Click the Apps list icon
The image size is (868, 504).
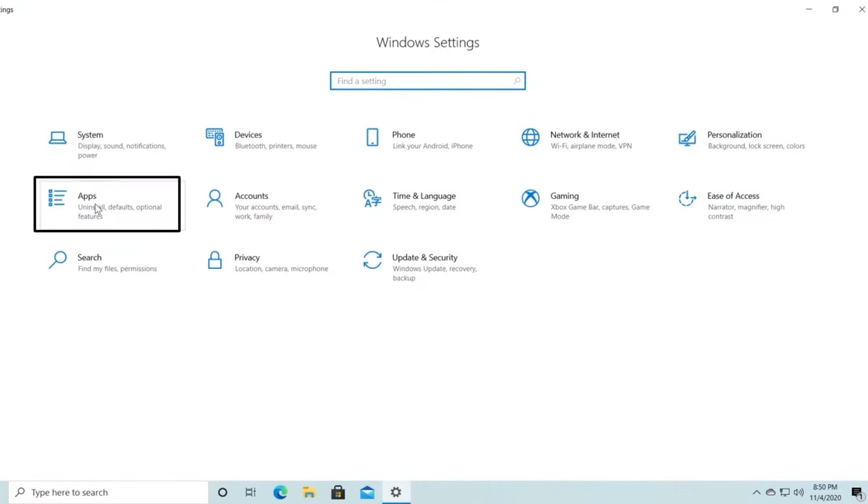(57, 198)
